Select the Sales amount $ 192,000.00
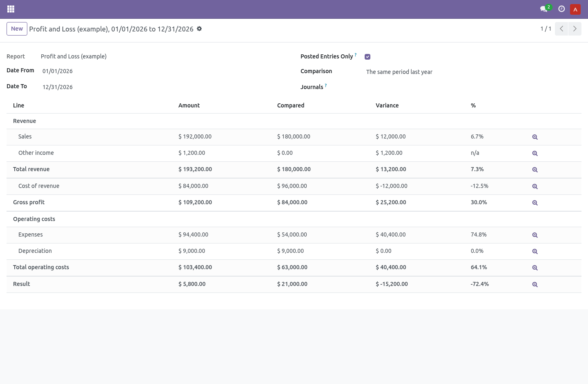 point(195,136)
